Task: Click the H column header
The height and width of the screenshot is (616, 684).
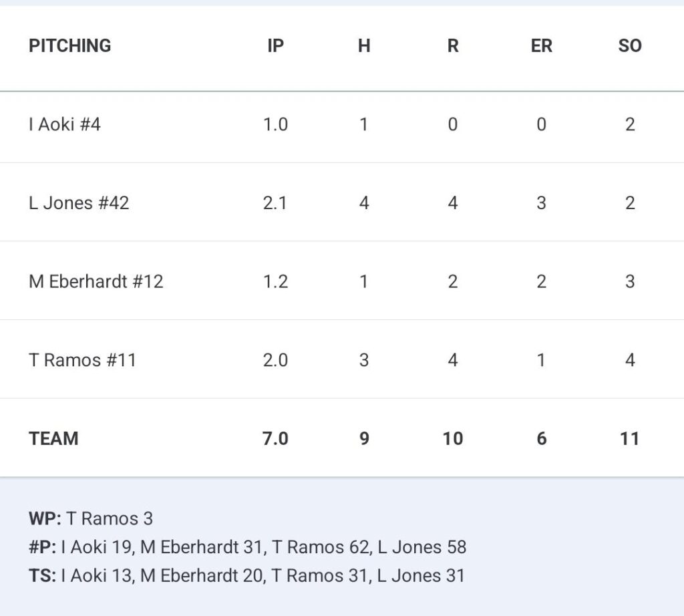Action: coord(364,46)
